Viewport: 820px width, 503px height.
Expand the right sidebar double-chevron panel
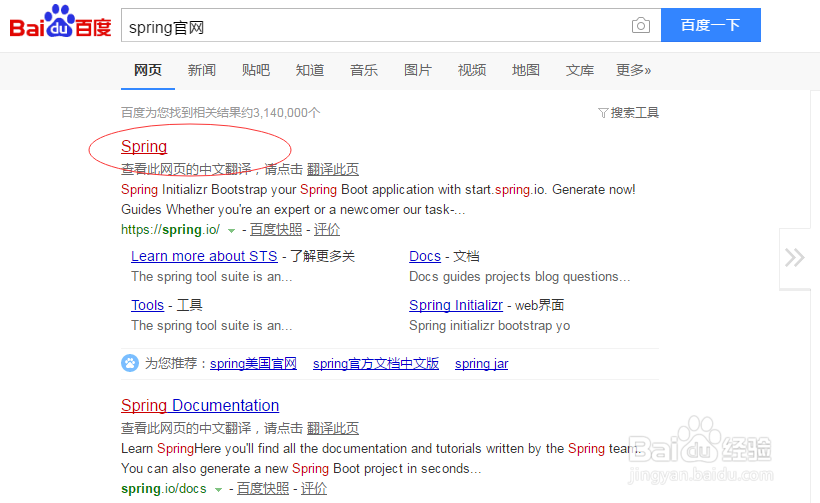click(x=795, y=258)
